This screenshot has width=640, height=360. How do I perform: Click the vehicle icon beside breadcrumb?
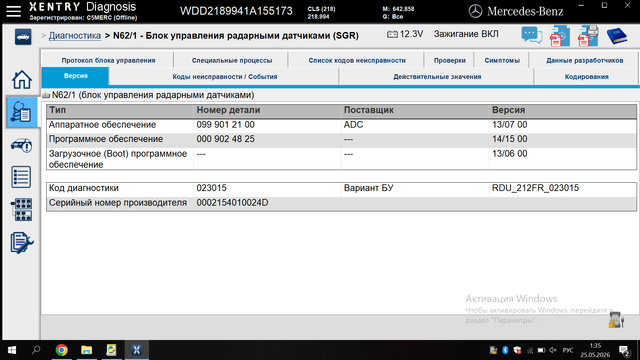[x=23, y=37]
